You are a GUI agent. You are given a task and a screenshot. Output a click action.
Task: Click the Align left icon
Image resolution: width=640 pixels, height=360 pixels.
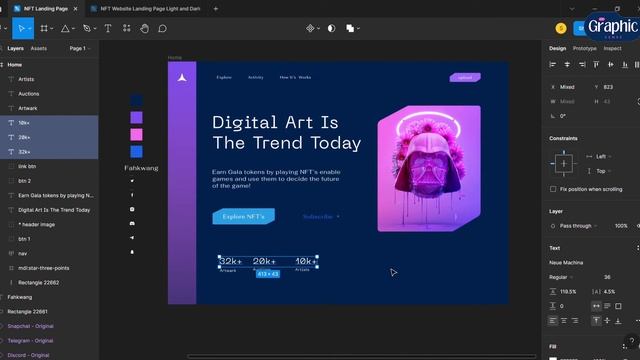pyautogui.click(x=553, y=64)
